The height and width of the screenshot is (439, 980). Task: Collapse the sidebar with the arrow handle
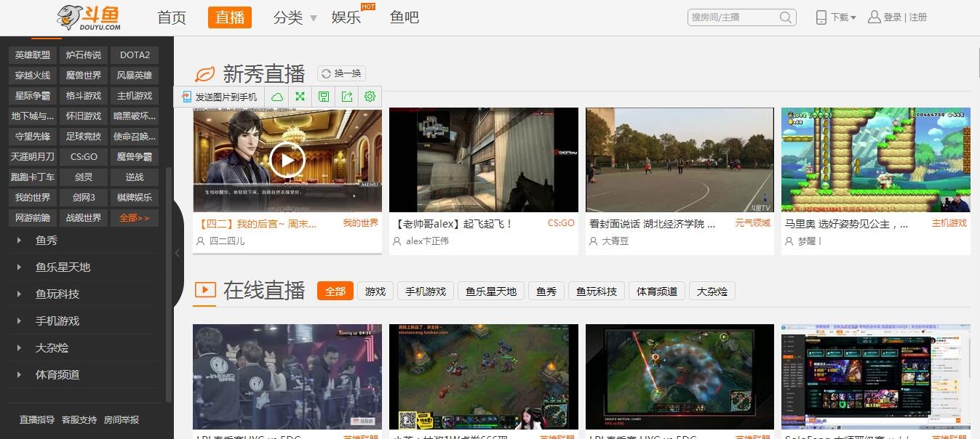click(x=177, y=253)
